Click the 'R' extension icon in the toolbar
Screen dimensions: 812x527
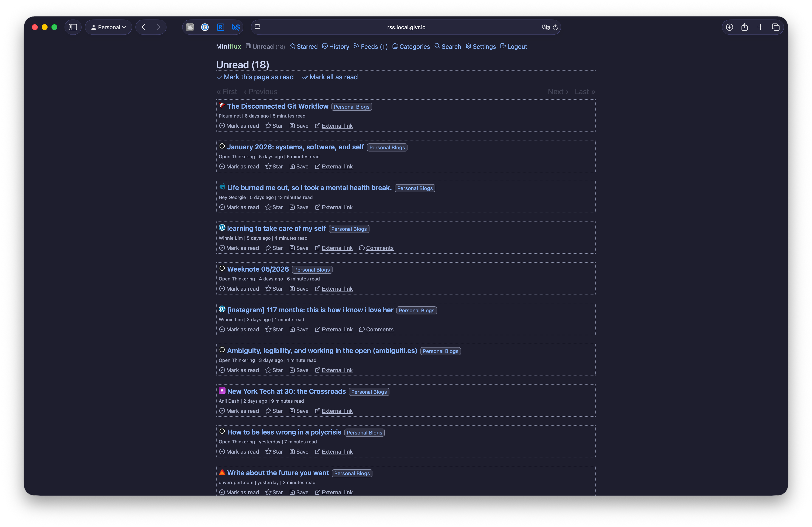pos(220,27)
